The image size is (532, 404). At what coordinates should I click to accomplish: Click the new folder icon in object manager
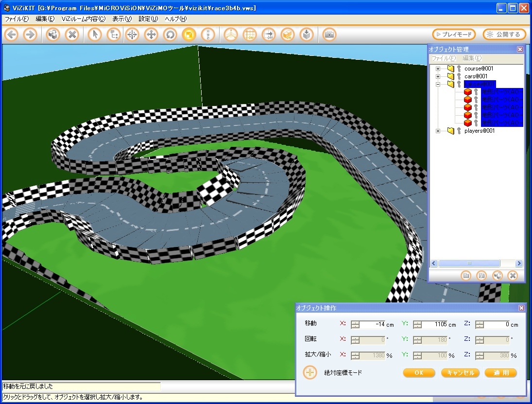click(x=466, y=275)
